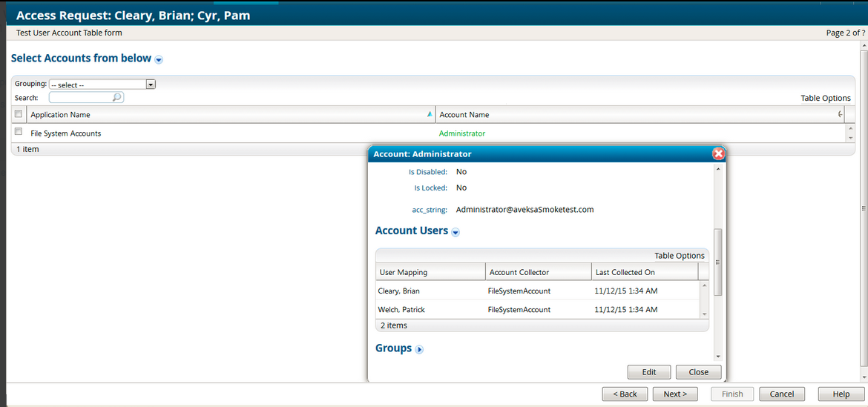
Task: Close the Account: Administrator dialog via red X
Action: click(717, 154)
